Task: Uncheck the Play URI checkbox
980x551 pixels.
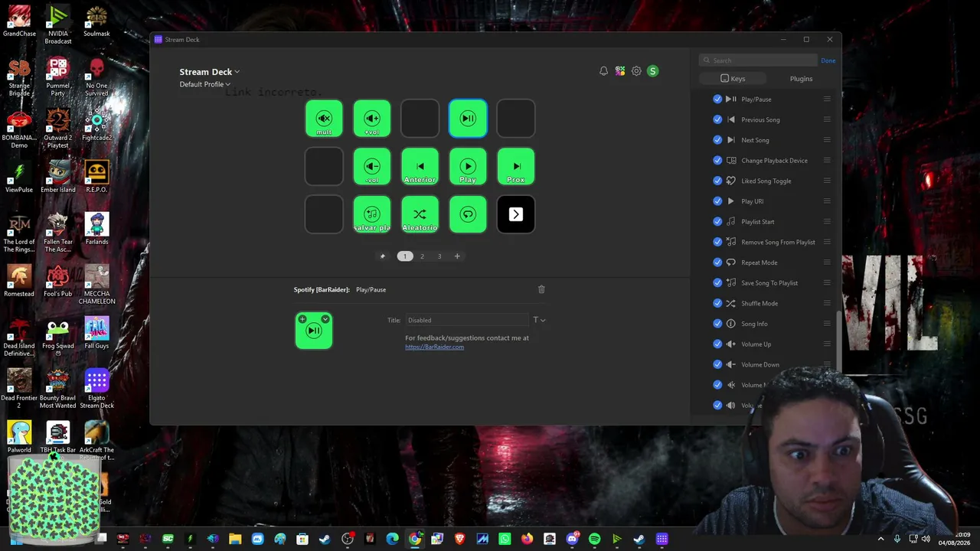Action: tap(717, 201)
